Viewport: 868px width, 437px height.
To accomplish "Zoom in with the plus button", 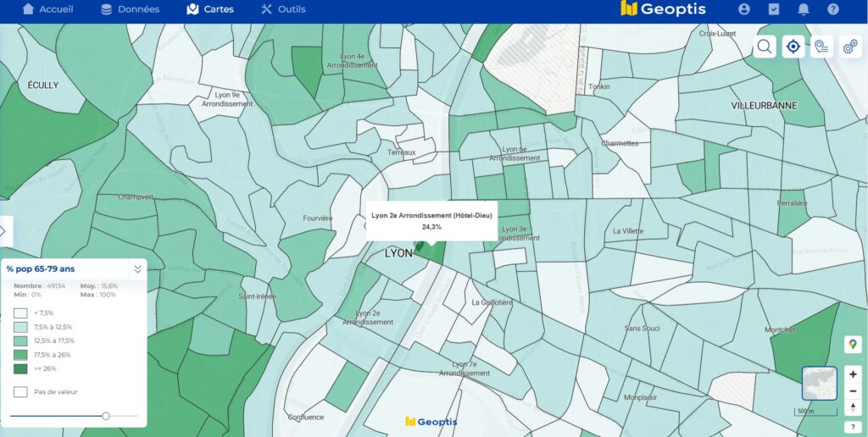I will (x=853, y=374).
